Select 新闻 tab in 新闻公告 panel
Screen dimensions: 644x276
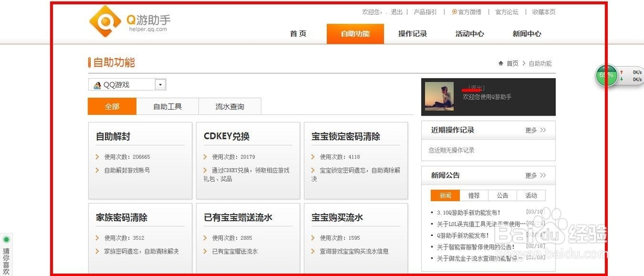446,196
